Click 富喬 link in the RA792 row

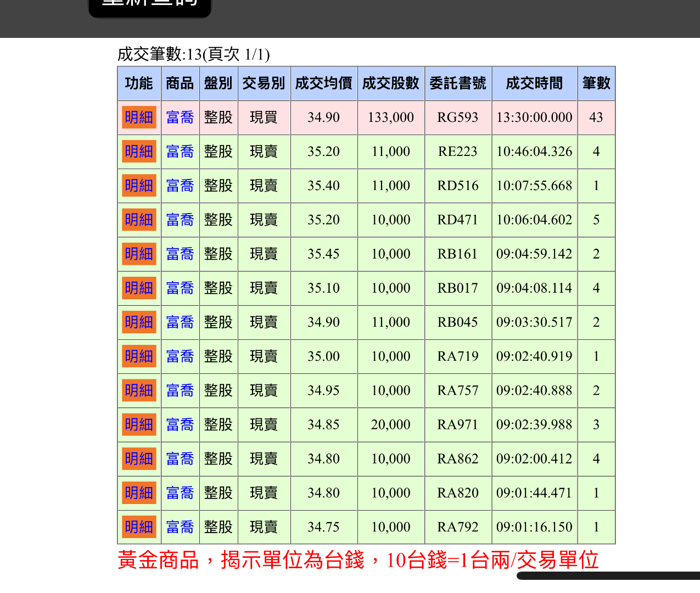tap(180, 527)
